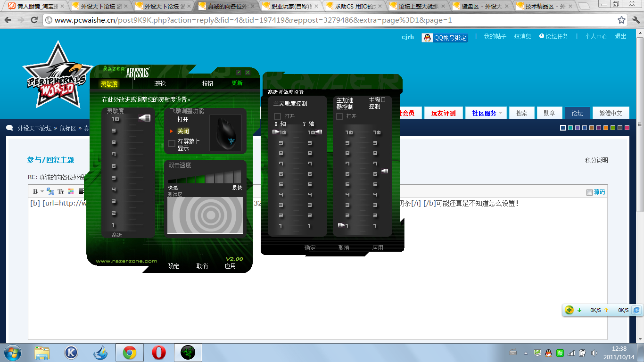Click the 测试区 double-click test target area
Screen dimensions: 644x362
[x=205, y=215]
